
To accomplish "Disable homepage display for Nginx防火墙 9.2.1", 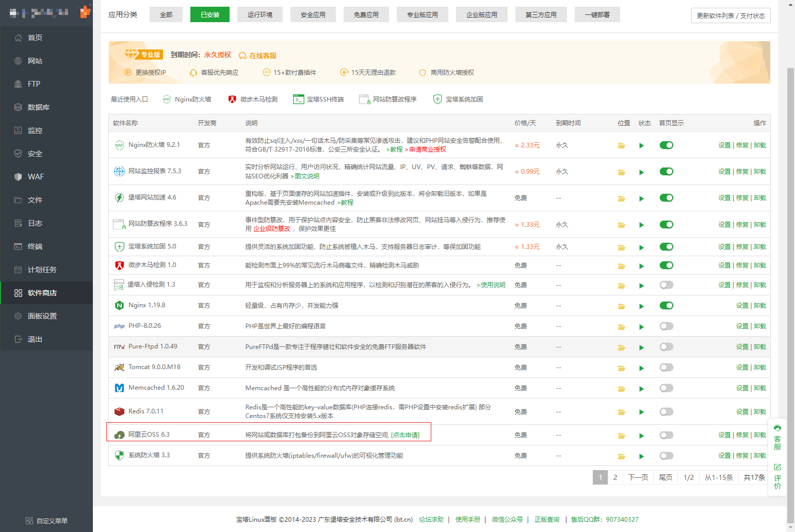I will tap(666, 145).
